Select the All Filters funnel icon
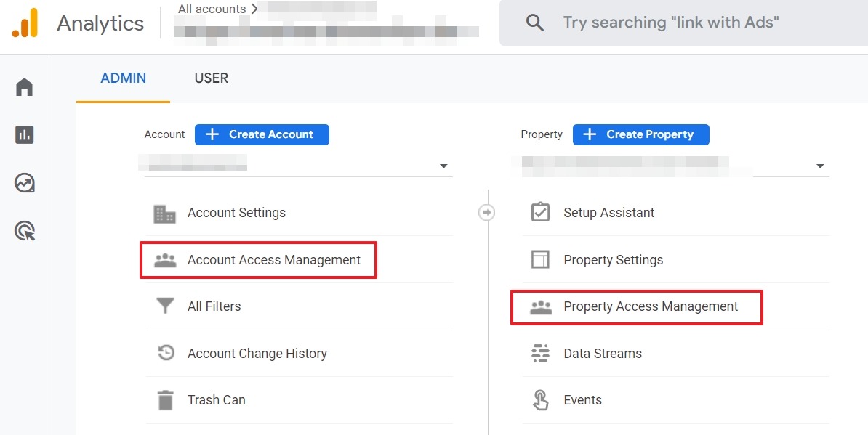The image size is (868, 435). click(x=164, y=306)
